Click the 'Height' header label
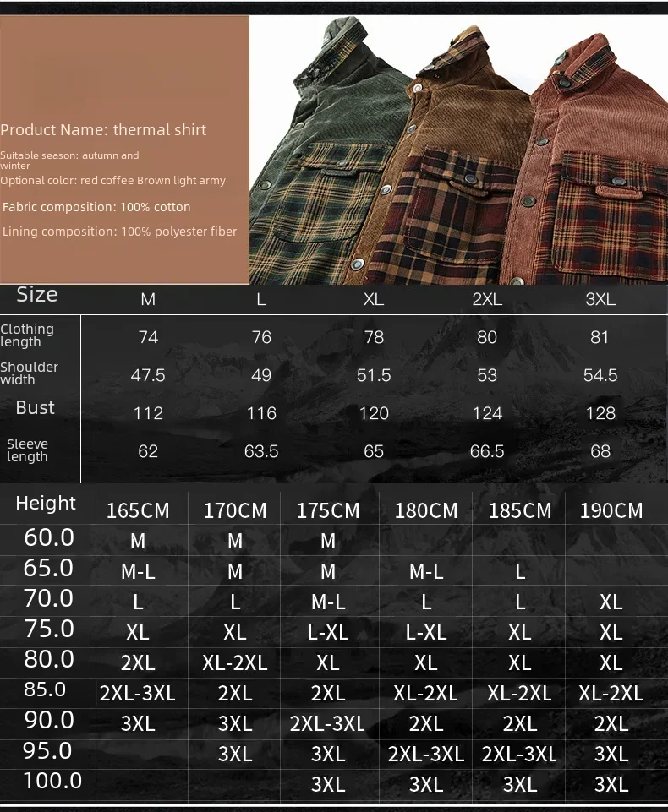 pyautogui.click(x=46, y=503)
